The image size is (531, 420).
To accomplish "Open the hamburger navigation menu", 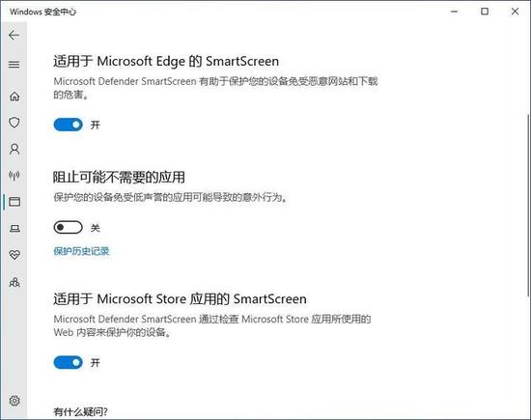I will 14,65.
